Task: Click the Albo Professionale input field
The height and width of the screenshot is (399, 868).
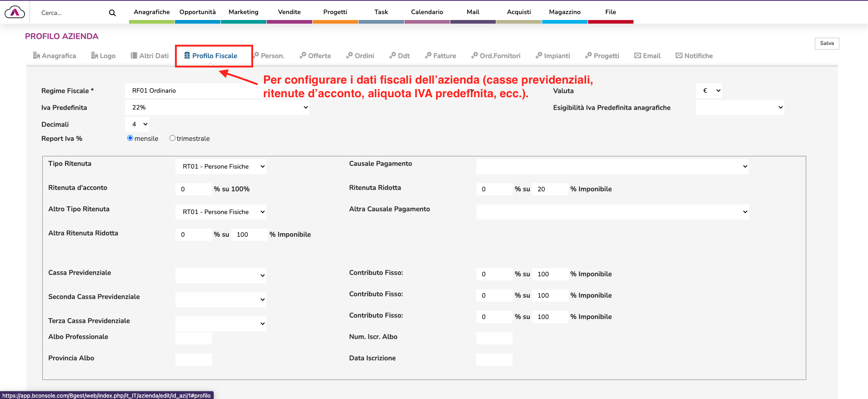Action: pyautogui.click(x=194, y=338)
